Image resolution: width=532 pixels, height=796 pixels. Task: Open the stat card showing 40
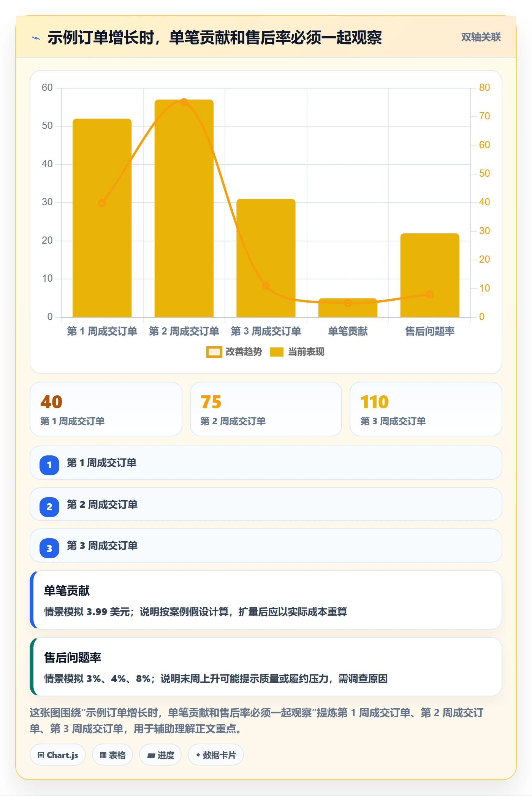(x=106, y=409)
